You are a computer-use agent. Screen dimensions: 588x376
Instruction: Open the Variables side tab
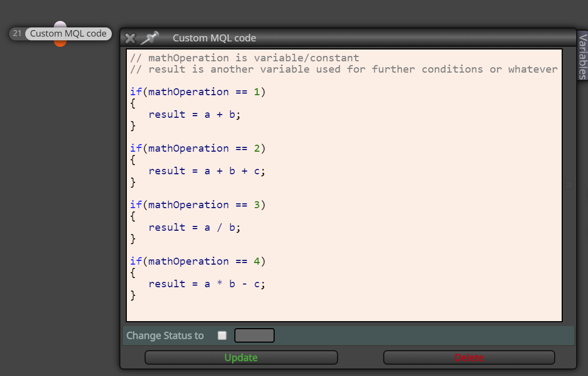[x=583, y=56]
